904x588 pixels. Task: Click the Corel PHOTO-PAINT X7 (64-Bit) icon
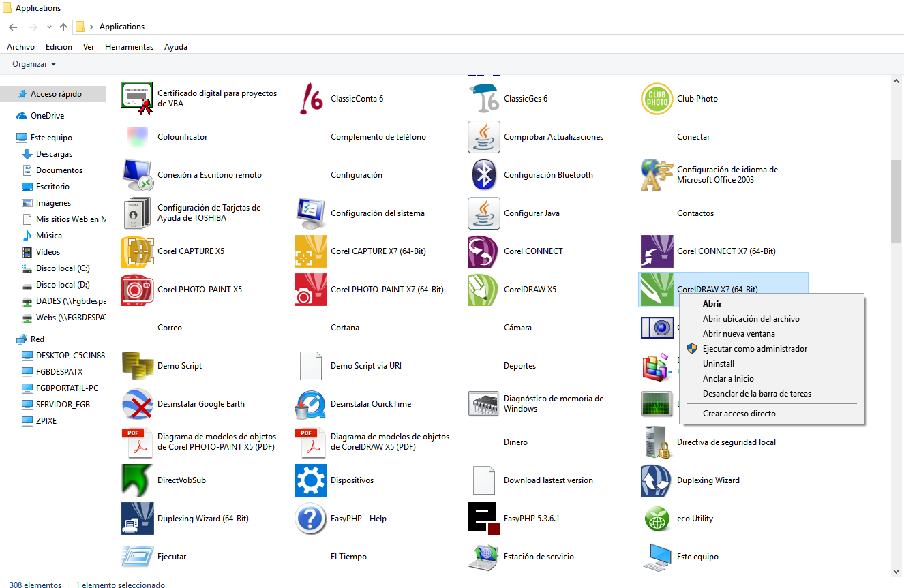pos(311,290)
